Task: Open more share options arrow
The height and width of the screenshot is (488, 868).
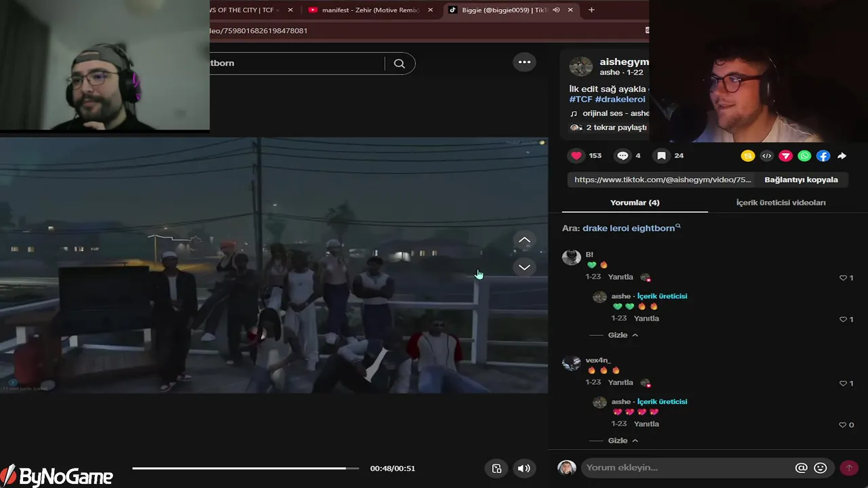Action: (x=842, y=156)
